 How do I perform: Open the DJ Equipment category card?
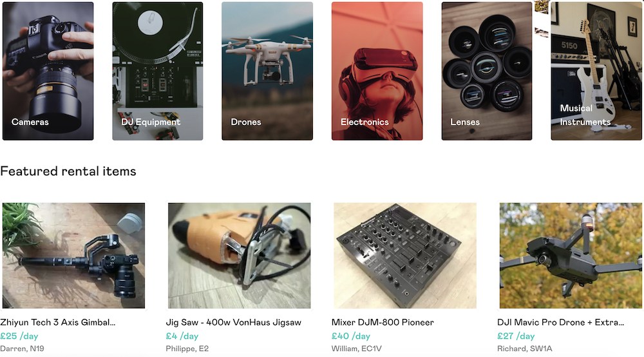tap(158, 71)
